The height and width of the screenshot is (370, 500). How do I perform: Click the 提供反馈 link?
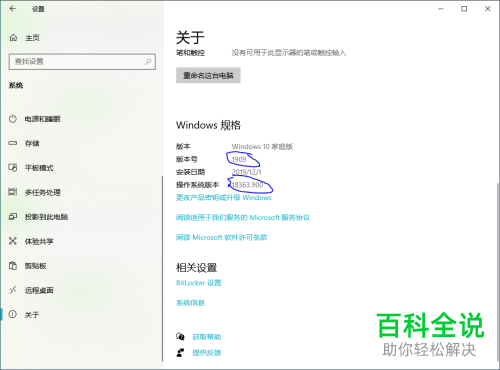207,353
